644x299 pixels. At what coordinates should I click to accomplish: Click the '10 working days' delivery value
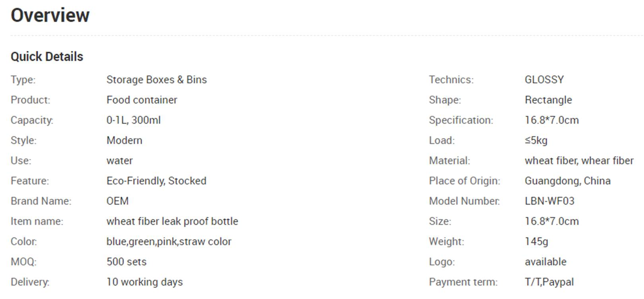click(x=145, y=282)
